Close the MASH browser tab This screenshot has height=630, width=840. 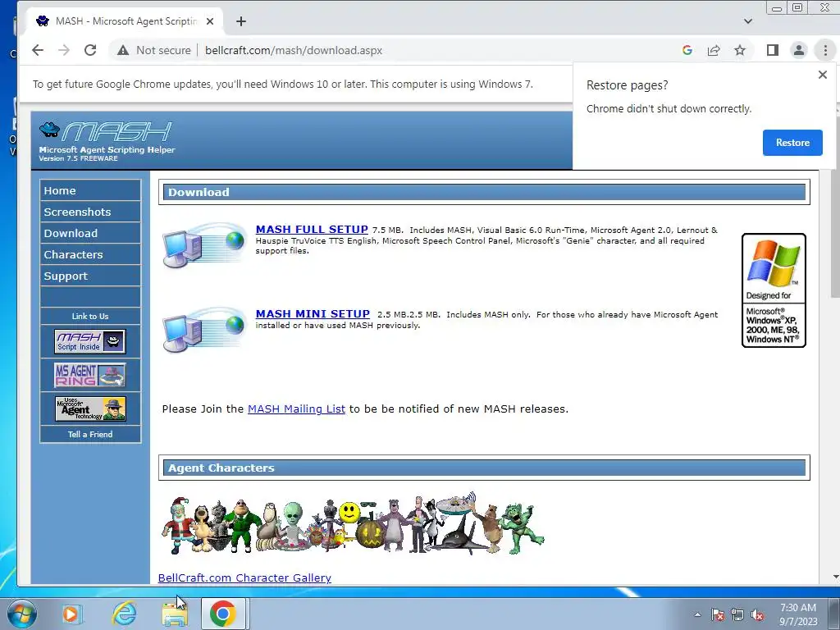click(210, 21)
